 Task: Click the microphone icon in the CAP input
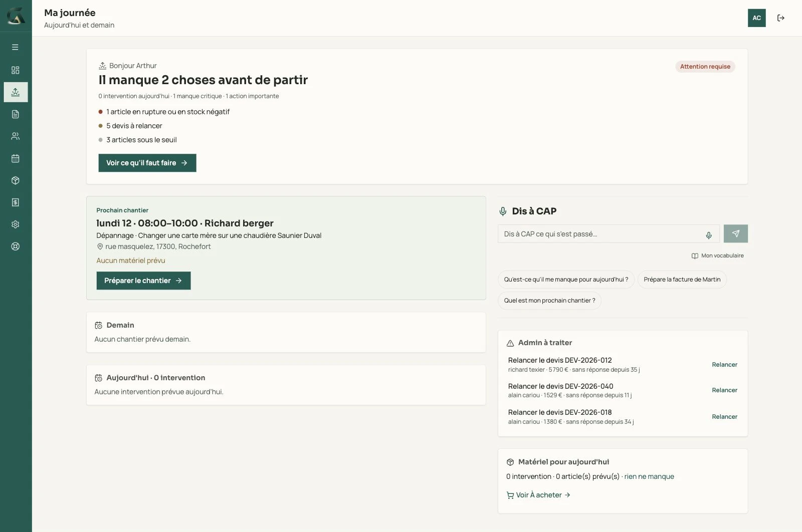(x=709, y=235)
